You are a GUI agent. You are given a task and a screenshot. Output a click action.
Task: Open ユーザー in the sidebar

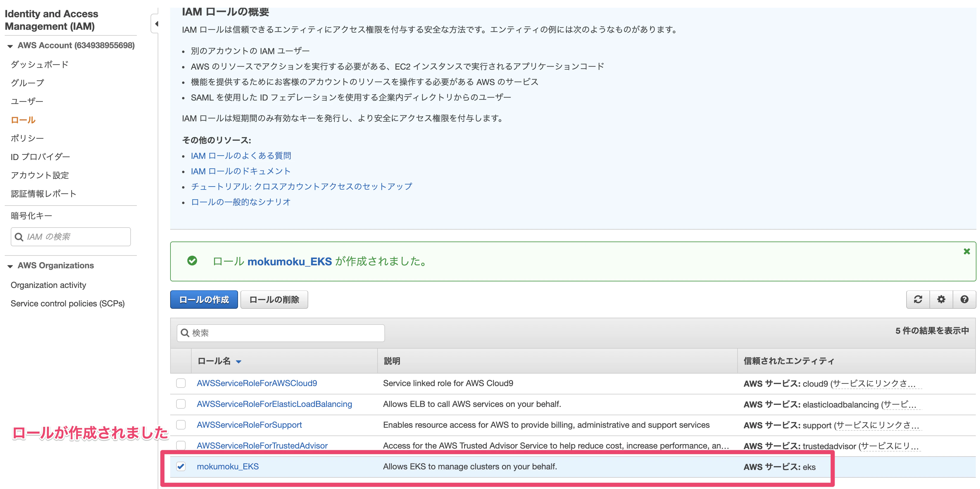[x=27, y=101]
